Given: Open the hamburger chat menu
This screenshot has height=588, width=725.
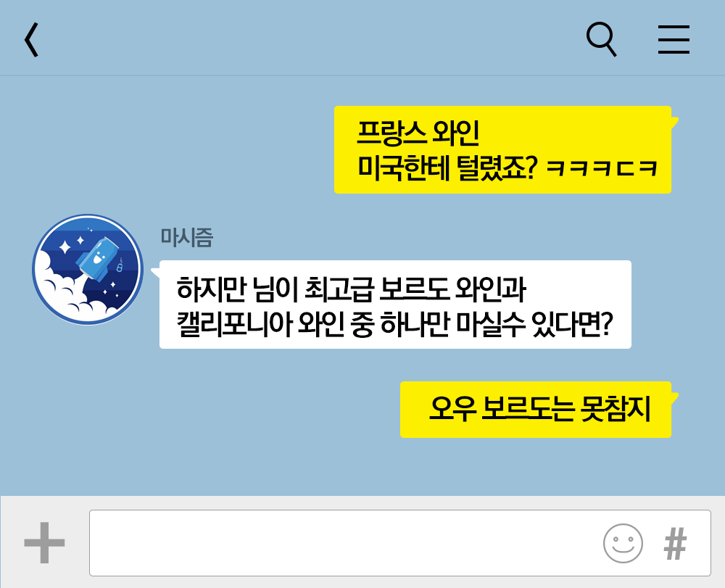Looking at the screenshot, I should (674, 39).
